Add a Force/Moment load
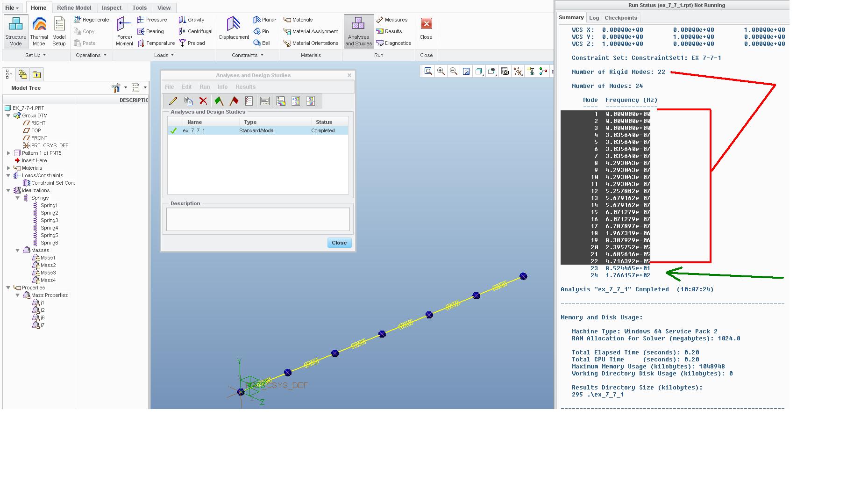This screenshot has height=497, width=868. [x=124, y=31]
